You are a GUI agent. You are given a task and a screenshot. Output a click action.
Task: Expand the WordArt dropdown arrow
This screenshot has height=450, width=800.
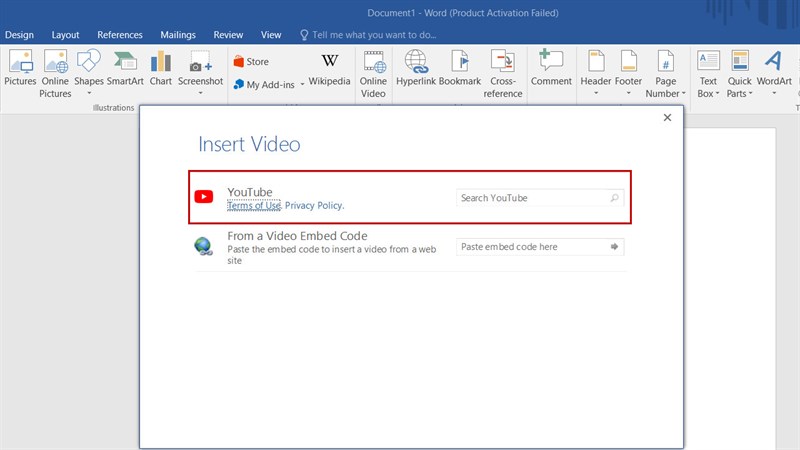(774, 93)
